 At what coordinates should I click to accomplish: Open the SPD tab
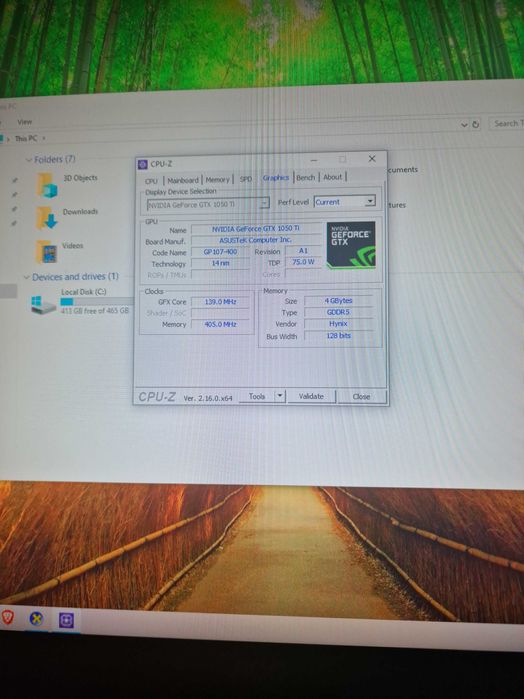coord(246,179)
